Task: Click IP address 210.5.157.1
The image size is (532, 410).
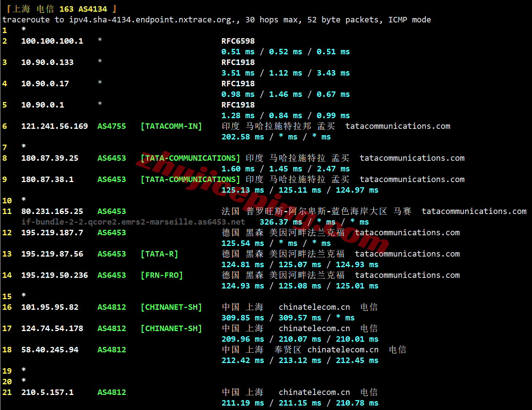Action: pos(47,392)
